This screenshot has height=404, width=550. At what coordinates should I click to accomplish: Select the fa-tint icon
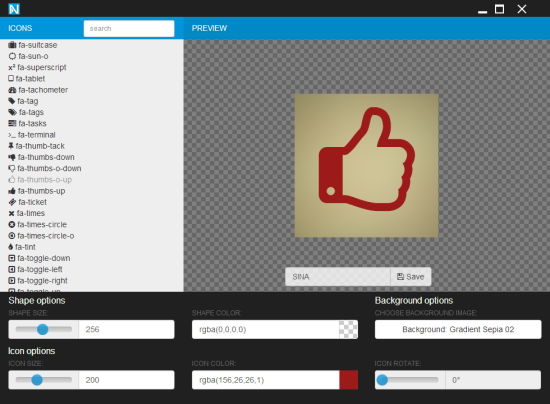coord(22,247)
